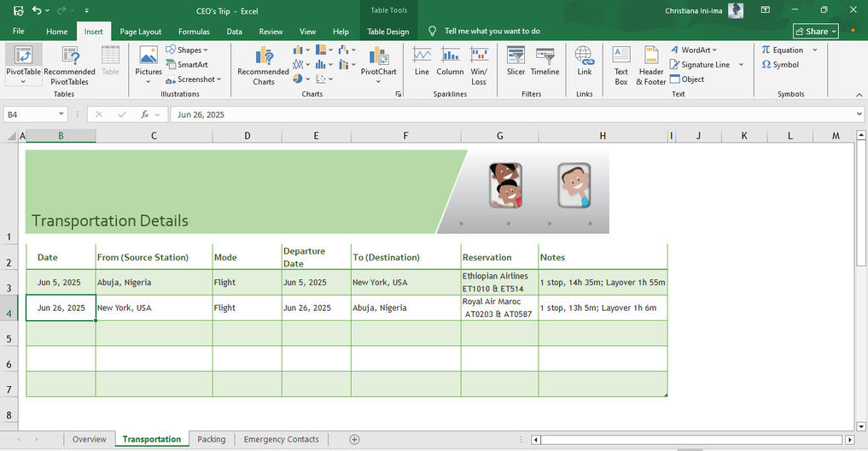Add a Signature Line
Screen dimensions: 868x451
(x=700, y=64)
